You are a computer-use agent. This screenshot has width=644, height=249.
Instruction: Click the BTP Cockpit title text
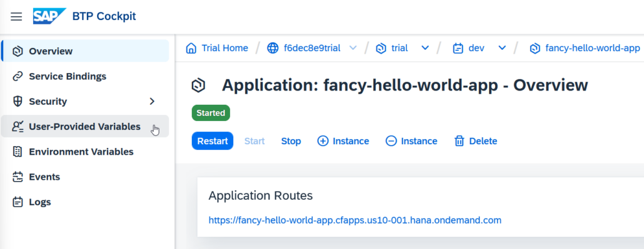(104, 16)
